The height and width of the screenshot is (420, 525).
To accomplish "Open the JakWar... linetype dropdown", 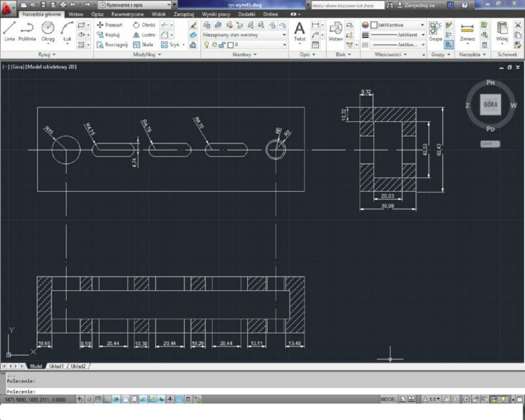I will click(x=398, y=45).
